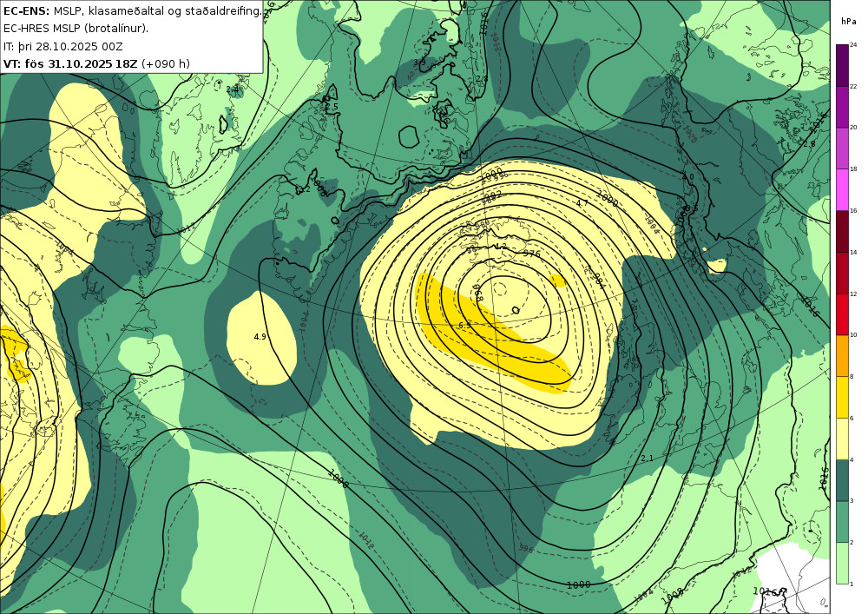The image size is (868, 614).
Task: Click the orange 8–10 hPa legend swatch
Action: [x=842, y=356]
